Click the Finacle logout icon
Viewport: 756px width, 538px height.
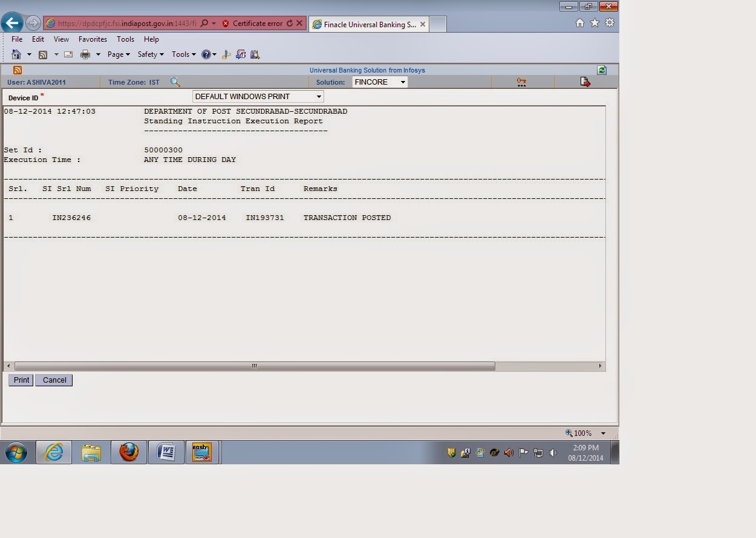click(x=585, y=82)
